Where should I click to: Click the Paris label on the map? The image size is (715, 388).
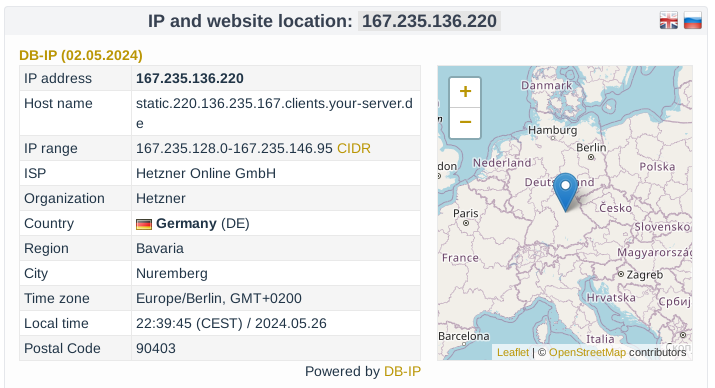tap(466, 213)
